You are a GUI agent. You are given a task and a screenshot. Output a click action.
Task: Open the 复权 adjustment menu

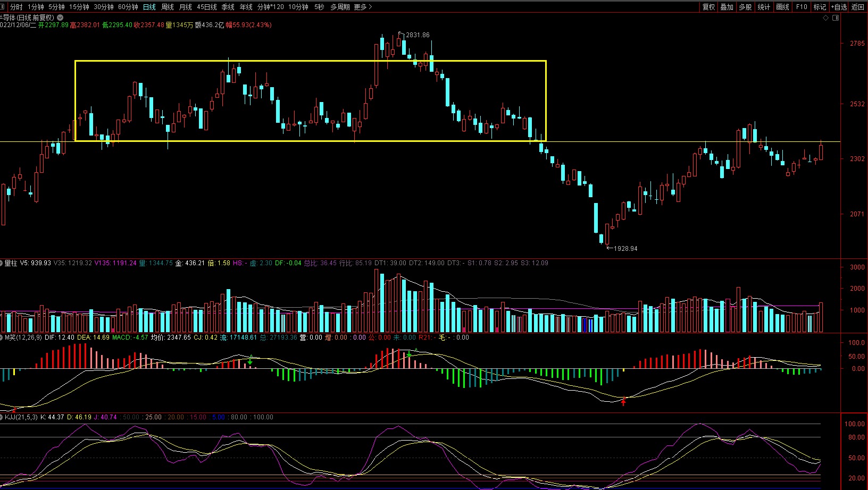tap(708, 7)
